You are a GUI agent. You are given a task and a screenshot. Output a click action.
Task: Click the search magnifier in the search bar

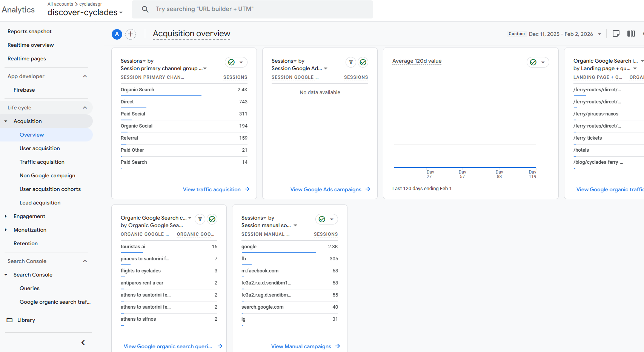tap(145, 9)
